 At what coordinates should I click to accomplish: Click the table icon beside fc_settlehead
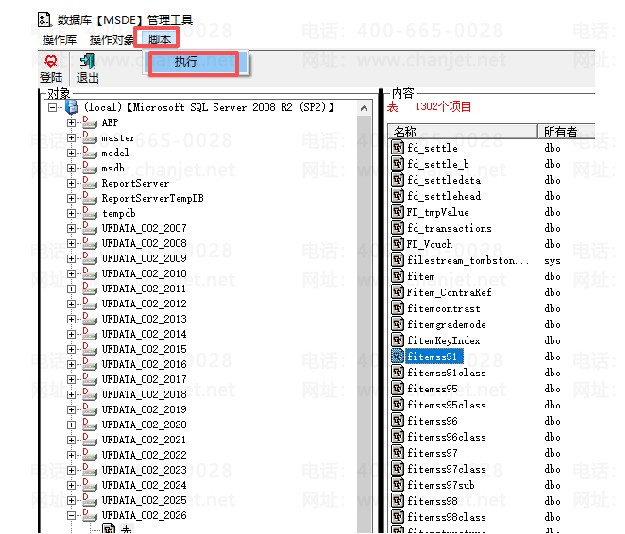click(397, 196)
